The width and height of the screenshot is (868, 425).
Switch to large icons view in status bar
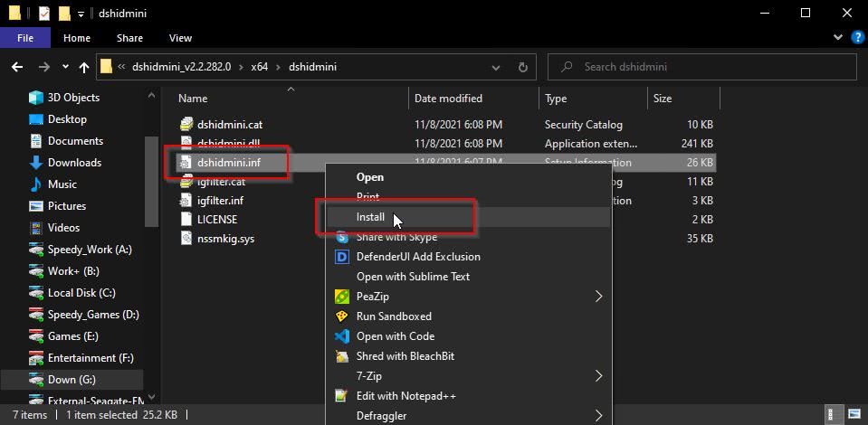tap(854, 414)
